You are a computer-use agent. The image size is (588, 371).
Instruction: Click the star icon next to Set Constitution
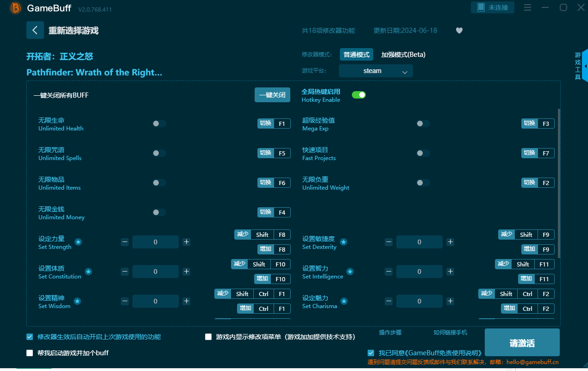click(88, 272)
